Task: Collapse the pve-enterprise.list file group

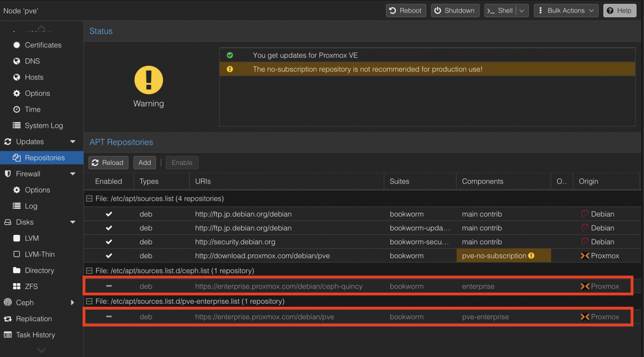Action: coord(90,301)
